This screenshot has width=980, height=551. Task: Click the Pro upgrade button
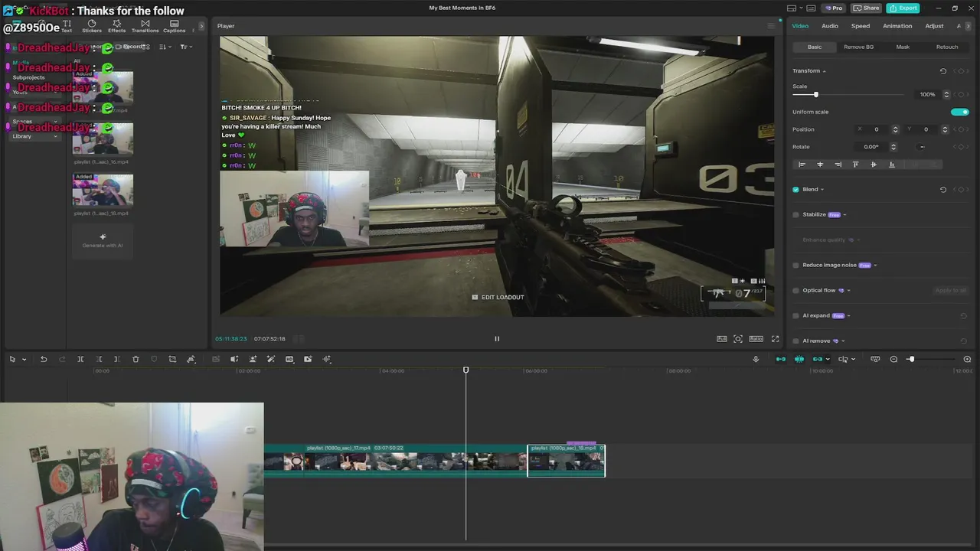(833, 8)
